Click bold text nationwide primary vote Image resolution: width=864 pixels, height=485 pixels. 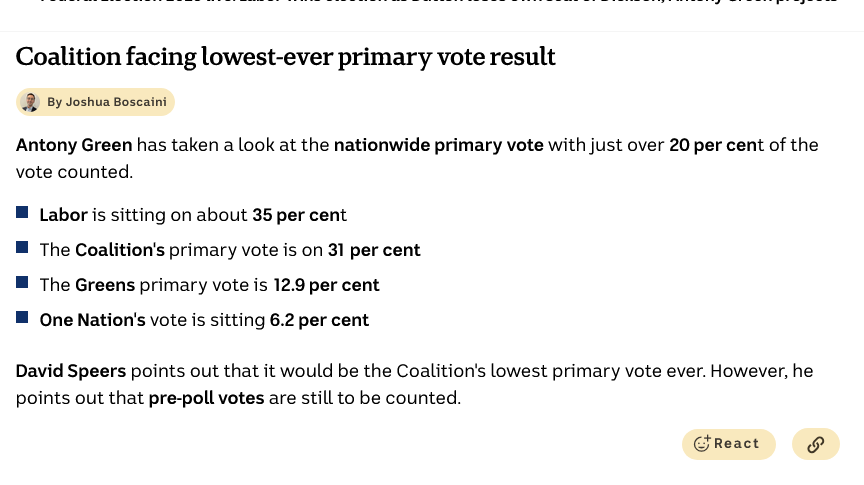point(439,145)
